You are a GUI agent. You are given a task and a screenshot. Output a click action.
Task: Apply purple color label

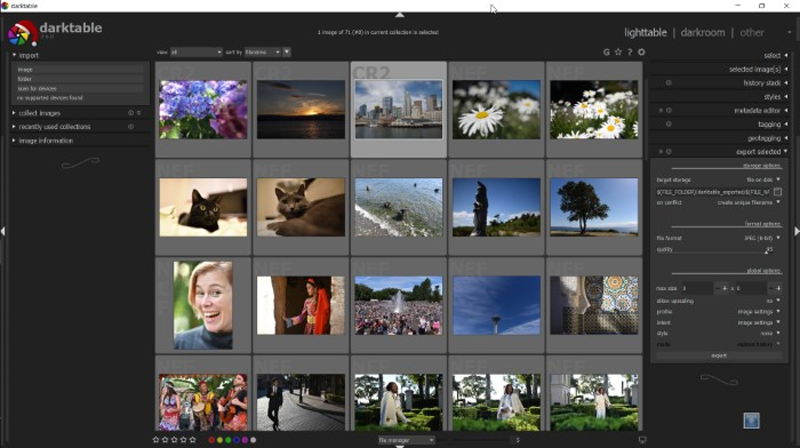[x=244, y=440]
